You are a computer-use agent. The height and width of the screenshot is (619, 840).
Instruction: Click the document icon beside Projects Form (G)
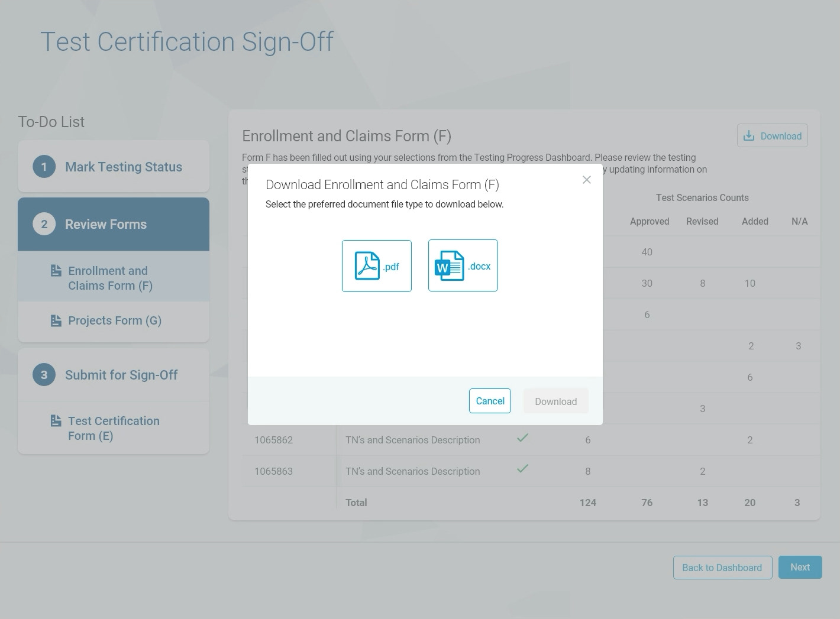click(x=56, y=320)
